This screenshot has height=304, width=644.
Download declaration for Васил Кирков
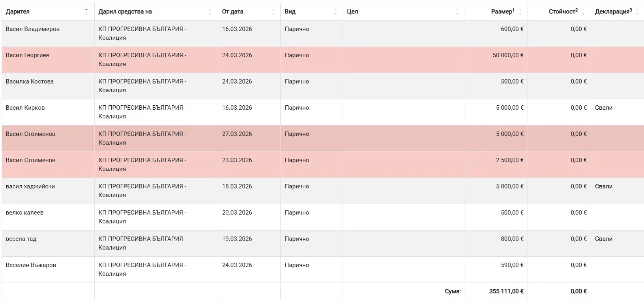tap(603, 108)
